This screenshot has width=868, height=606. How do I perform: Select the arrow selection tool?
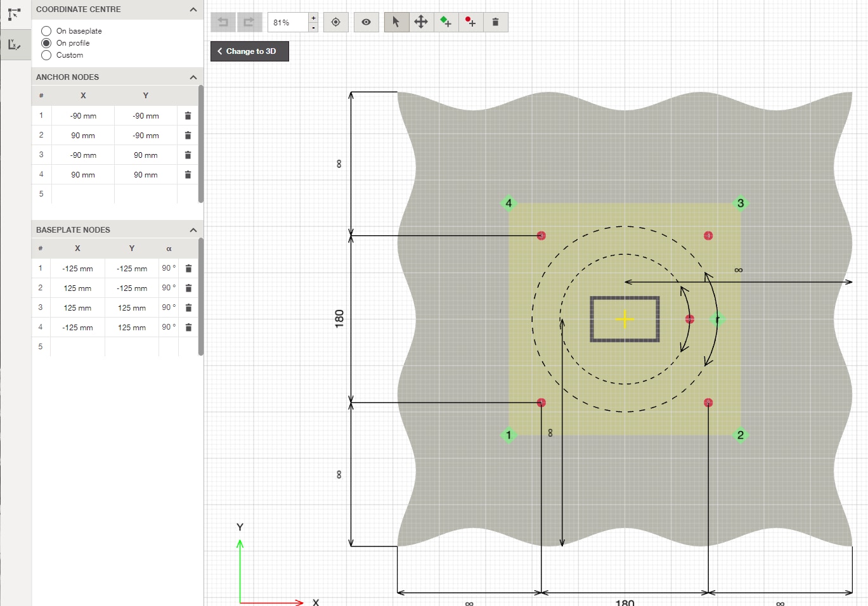pyautogui.click(x=396, y=22)
